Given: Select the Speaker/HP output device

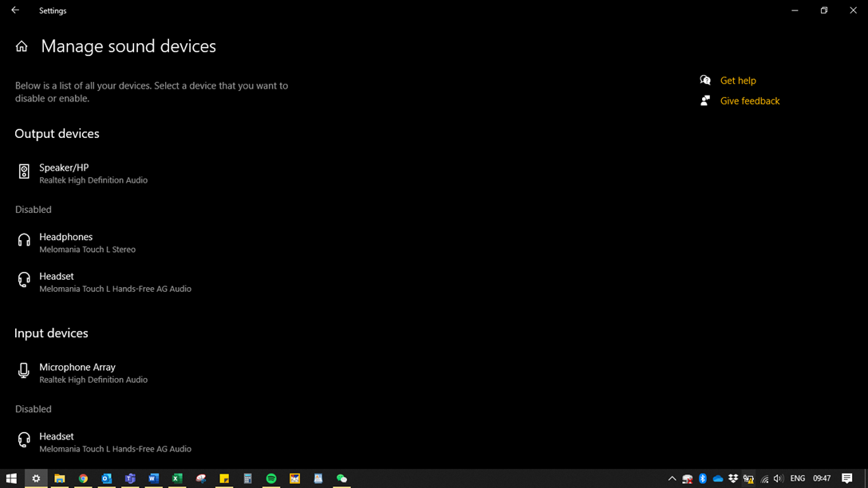Looking at the screenshot, I should click(x=93, y=173).
